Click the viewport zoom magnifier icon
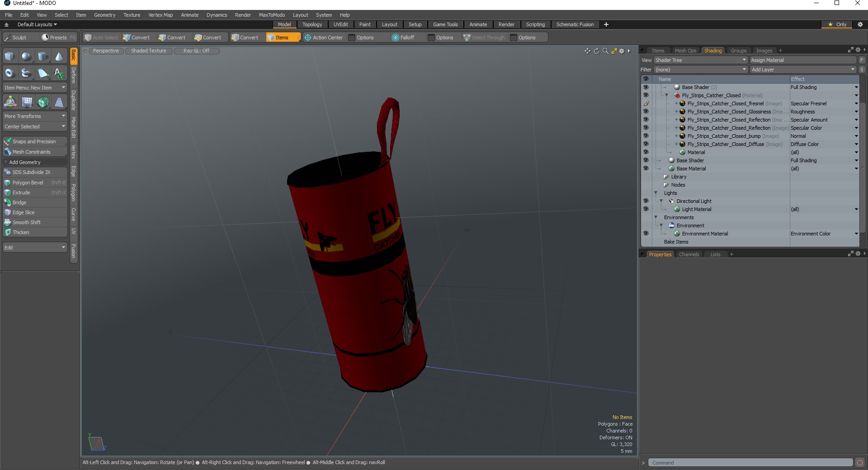Viewport: 868px width, 470px height. click(x=605, y=51)
